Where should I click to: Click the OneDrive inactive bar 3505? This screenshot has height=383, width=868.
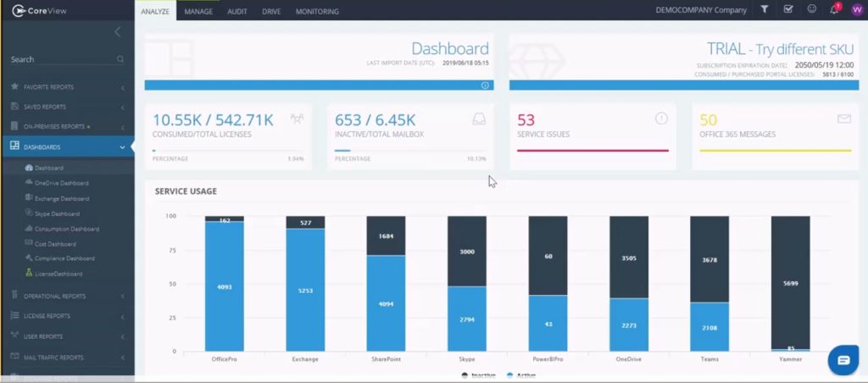click(629, 258)
